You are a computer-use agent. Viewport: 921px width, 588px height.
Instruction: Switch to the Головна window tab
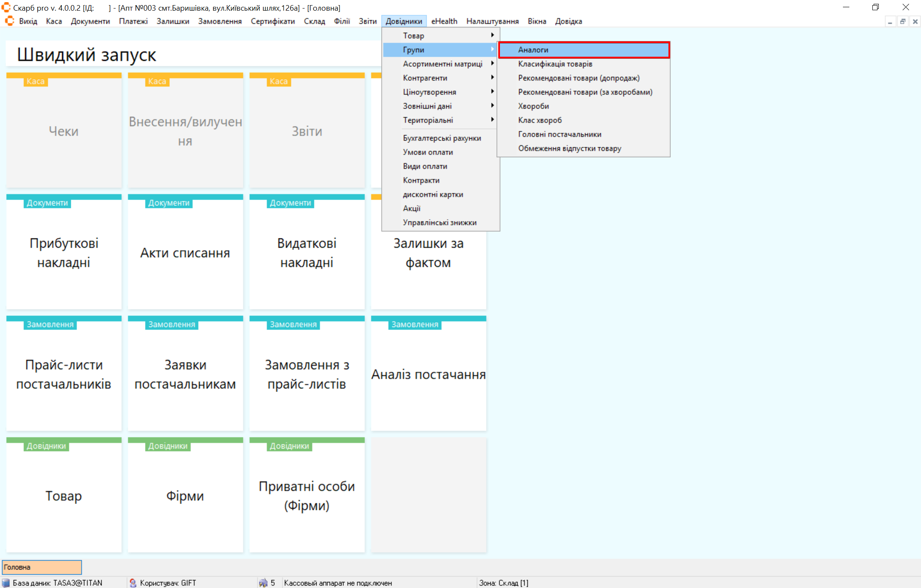42,567
